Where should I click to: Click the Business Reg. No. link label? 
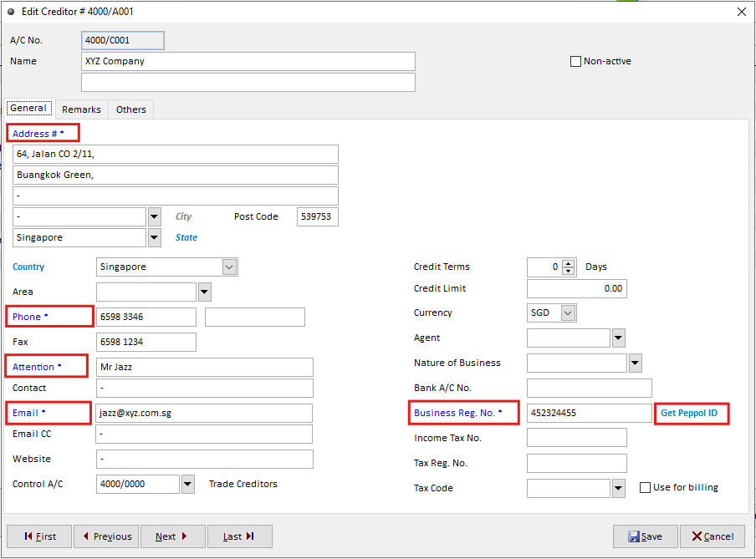(457, 413)
